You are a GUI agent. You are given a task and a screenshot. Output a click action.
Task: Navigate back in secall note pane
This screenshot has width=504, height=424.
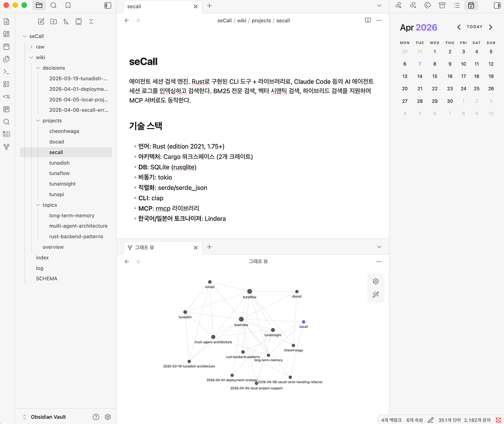[127, 20]
